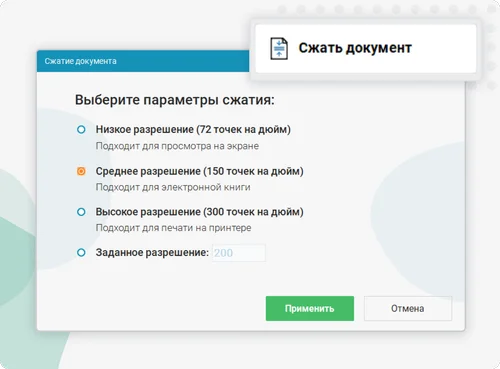Click the text Высокое разрешение (300 точек на дюйм)
This screenshot has height=369, width=500.
(199, 212)
